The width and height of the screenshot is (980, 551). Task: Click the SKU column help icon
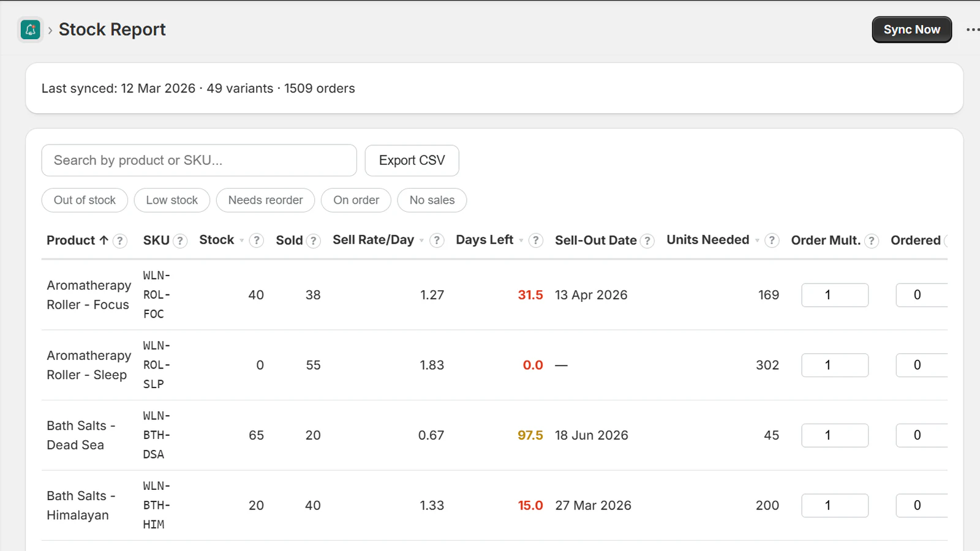click(x=181, y=241)
